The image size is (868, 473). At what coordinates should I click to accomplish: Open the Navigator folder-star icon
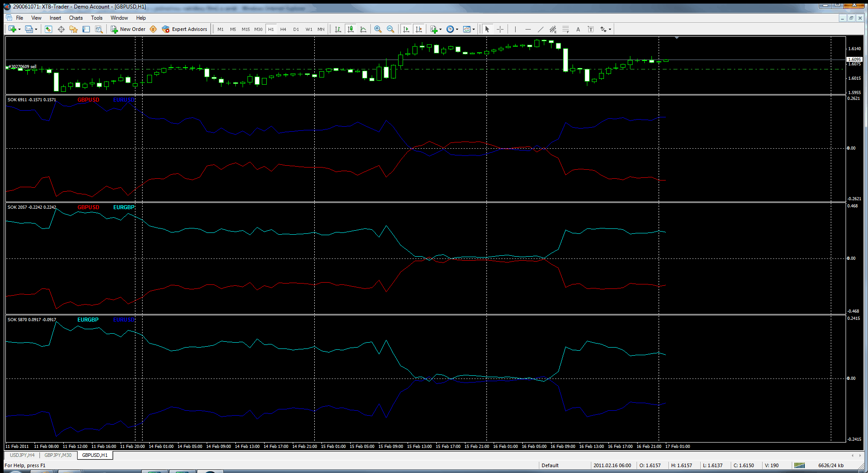tap(74, 29)
